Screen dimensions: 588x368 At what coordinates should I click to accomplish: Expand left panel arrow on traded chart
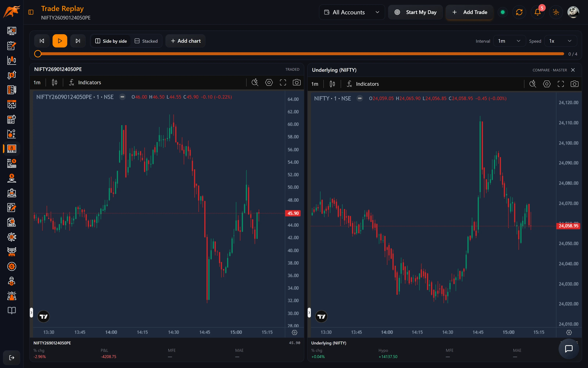(x=31, y=312)
